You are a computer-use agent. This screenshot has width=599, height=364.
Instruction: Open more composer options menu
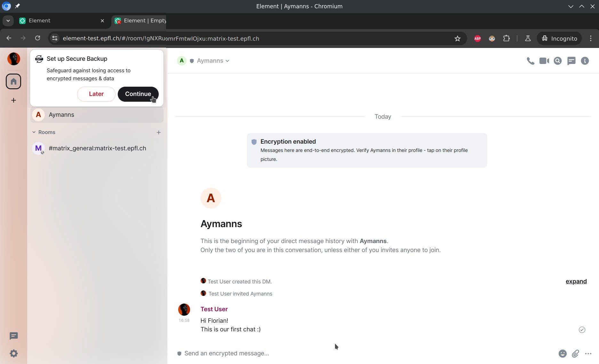588,353
